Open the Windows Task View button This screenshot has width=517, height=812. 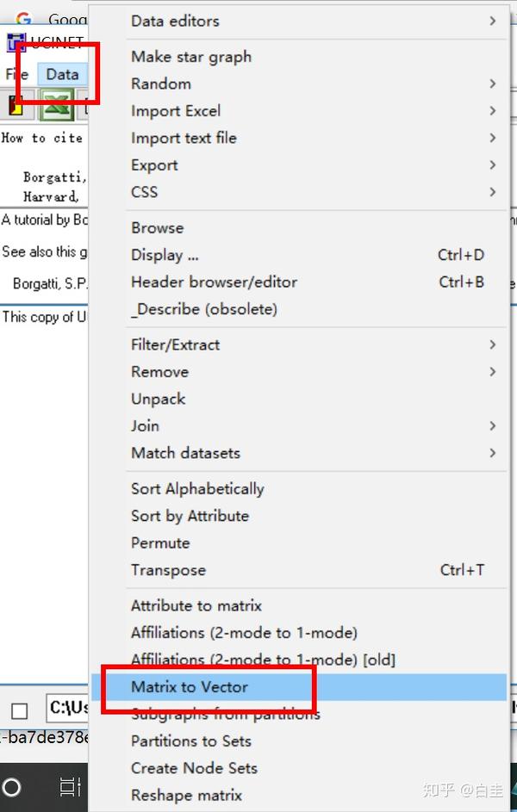[x=70, y=786]
